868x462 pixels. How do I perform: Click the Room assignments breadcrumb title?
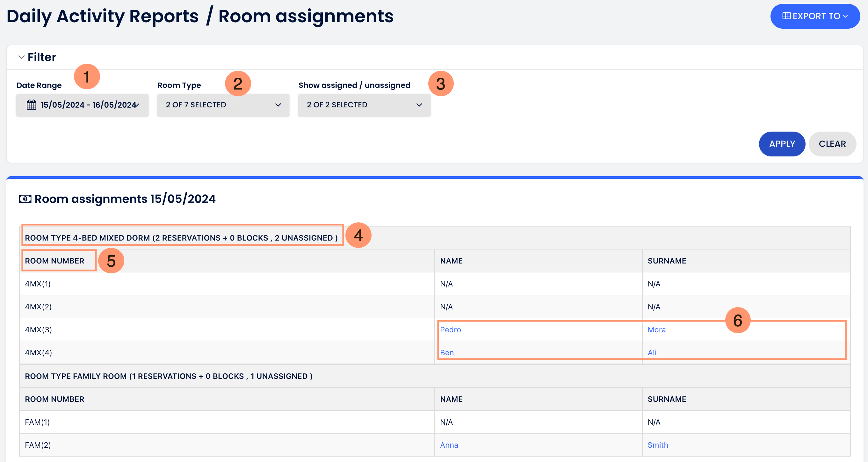tap(306, 16)
